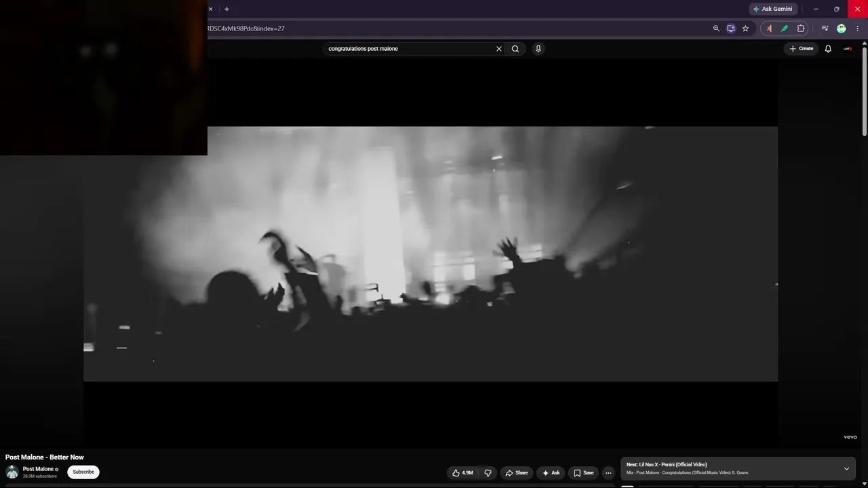Click the YouTube Create button
868x488 pixels.
[802, 49]
